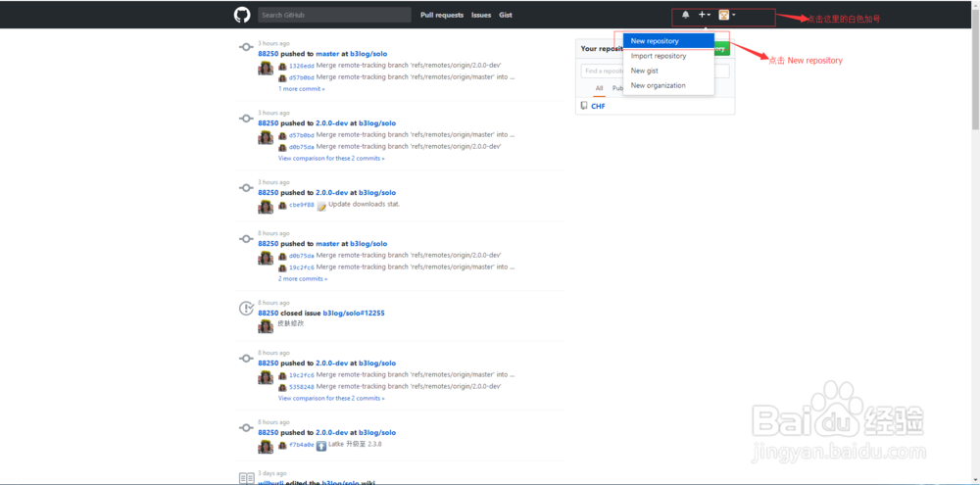Click 88250 user link in closed issue event

click(x=269, y=314)
